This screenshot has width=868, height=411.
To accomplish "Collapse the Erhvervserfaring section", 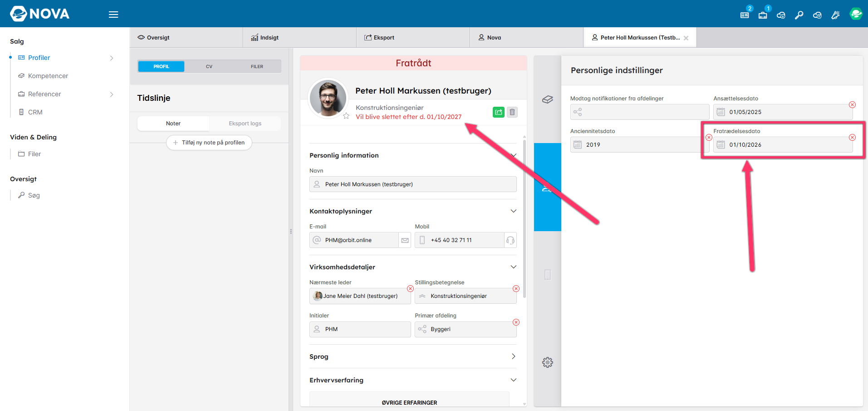I will [514, 380].
